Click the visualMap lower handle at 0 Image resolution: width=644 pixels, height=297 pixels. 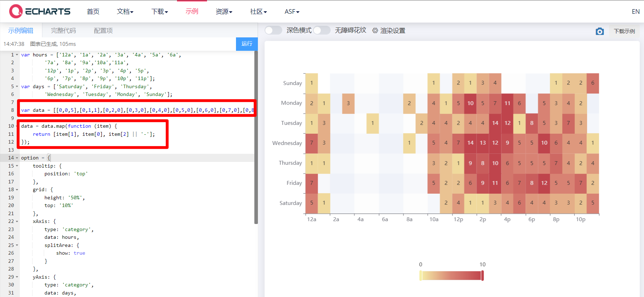coord(420,275)
